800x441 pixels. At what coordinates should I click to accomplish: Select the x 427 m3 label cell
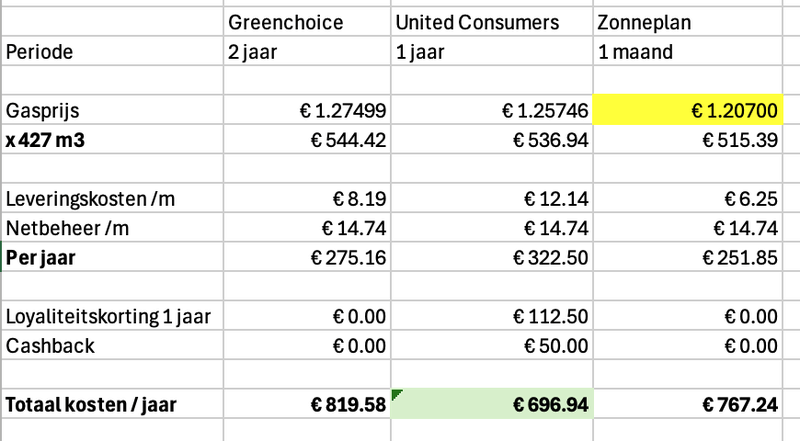(112, 139)
